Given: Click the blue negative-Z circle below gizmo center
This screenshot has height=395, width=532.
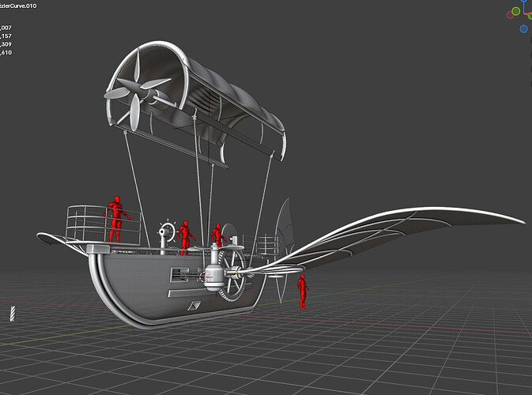Looking at the screenshot, I should point(523,28).
